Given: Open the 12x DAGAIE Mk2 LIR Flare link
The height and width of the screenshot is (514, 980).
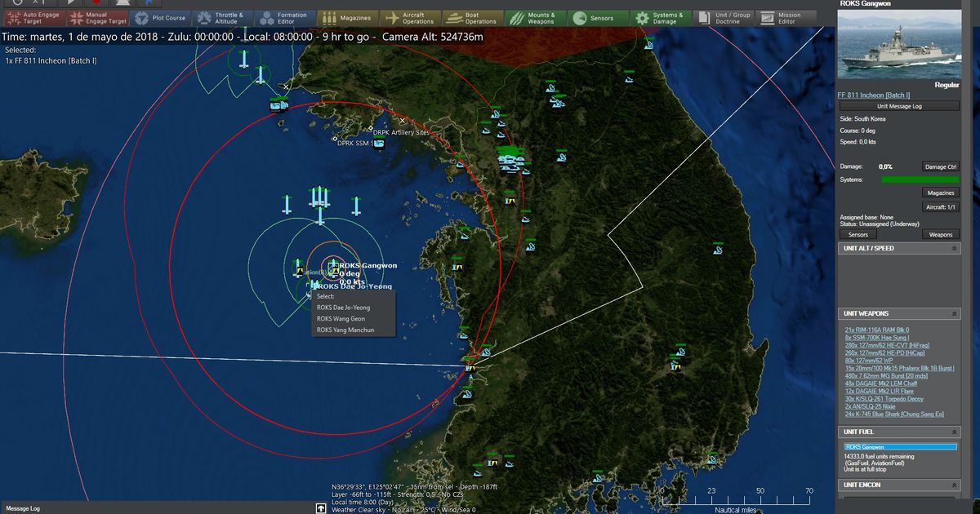Looking at the screenshot, I should click(880, 391).
